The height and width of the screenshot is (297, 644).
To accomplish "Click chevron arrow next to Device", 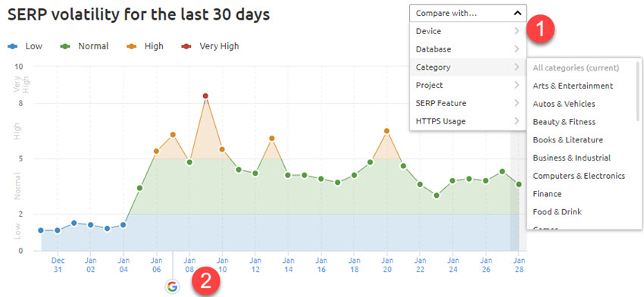I will click(x=517, y=31).
